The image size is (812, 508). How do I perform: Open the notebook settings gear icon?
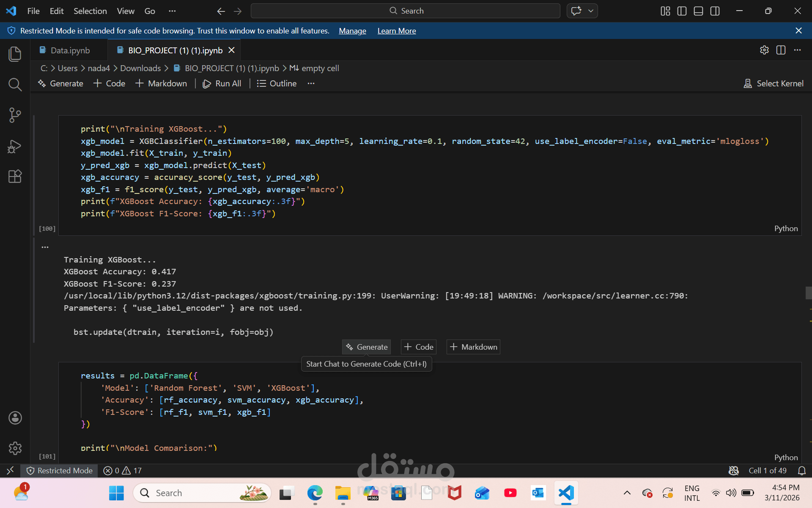764,50
